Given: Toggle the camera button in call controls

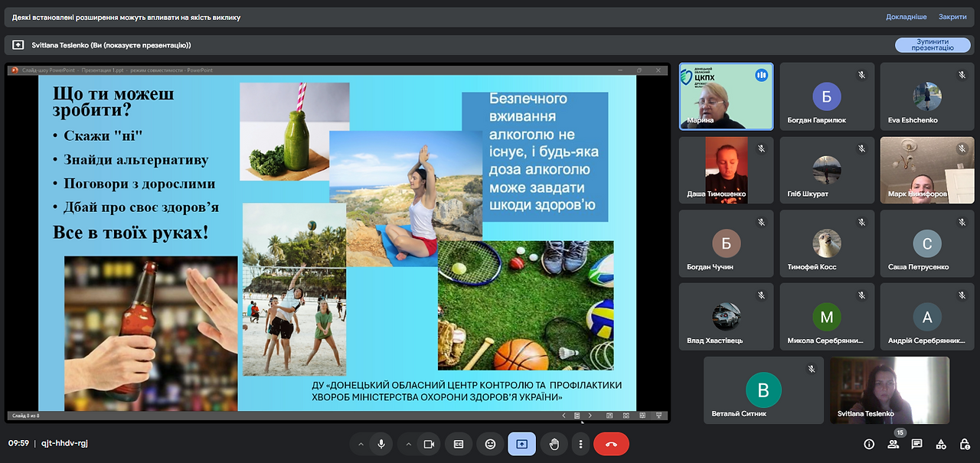Looking at the screenshot, I should [429, 444].
